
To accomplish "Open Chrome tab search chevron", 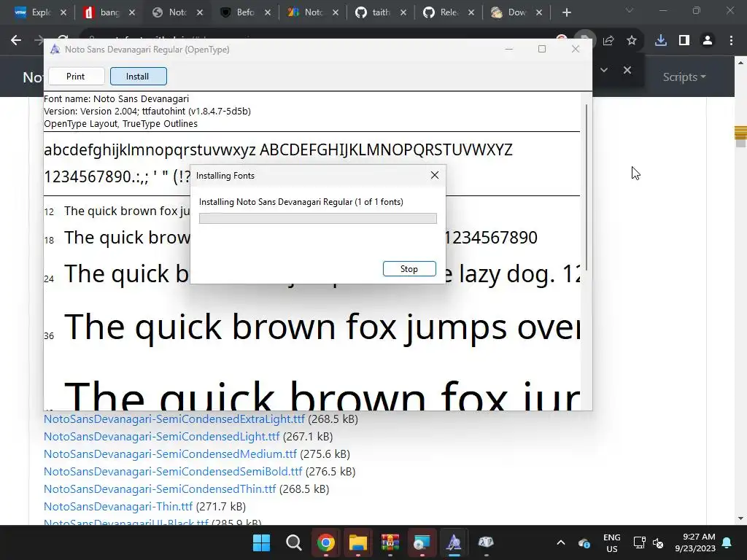I will 630,10.
